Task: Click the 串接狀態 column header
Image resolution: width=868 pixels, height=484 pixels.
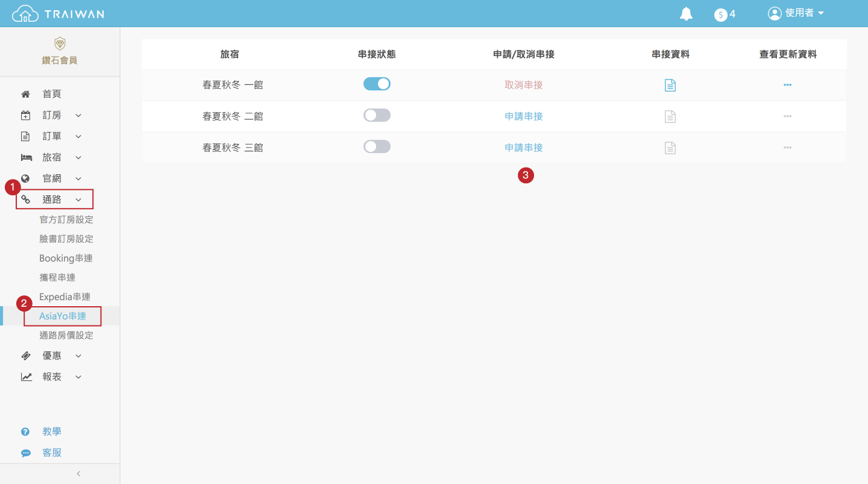Action: [377, 54]
